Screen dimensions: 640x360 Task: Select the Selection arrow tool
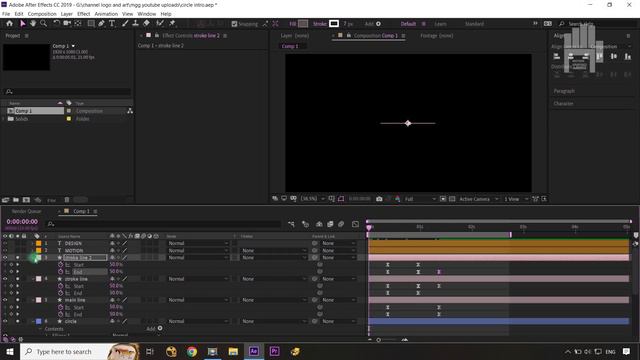(22, 24)
